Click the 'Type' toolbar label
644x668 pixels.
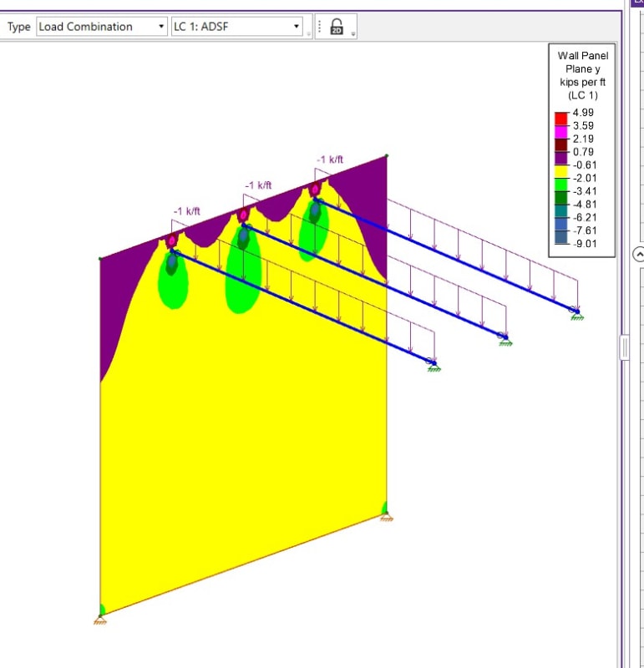coord(18,27)
